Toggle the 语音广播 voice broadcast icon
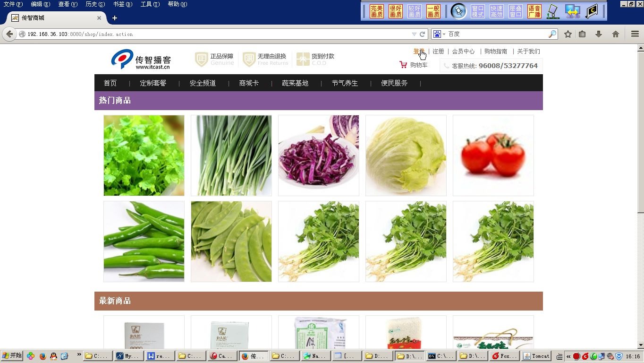 [534, 11]
